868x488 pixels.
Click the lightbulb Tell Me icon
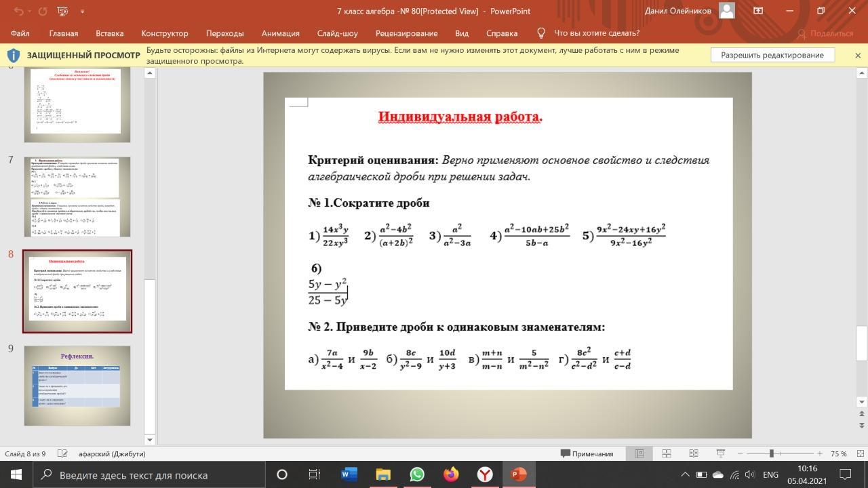pyautogui.click(x=541, y=33)
